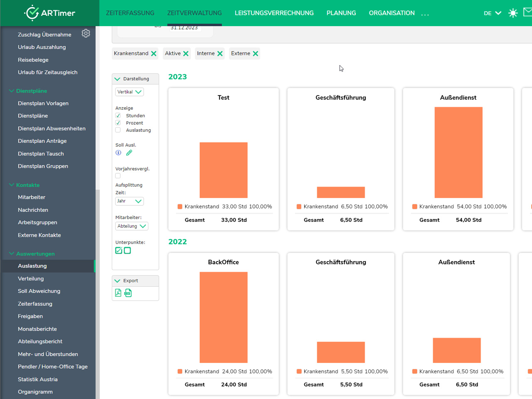Click Krankenstand legend swatch in BackOffice 2022
The width and height of the screenshot is (532, 399).
(180, 372)
